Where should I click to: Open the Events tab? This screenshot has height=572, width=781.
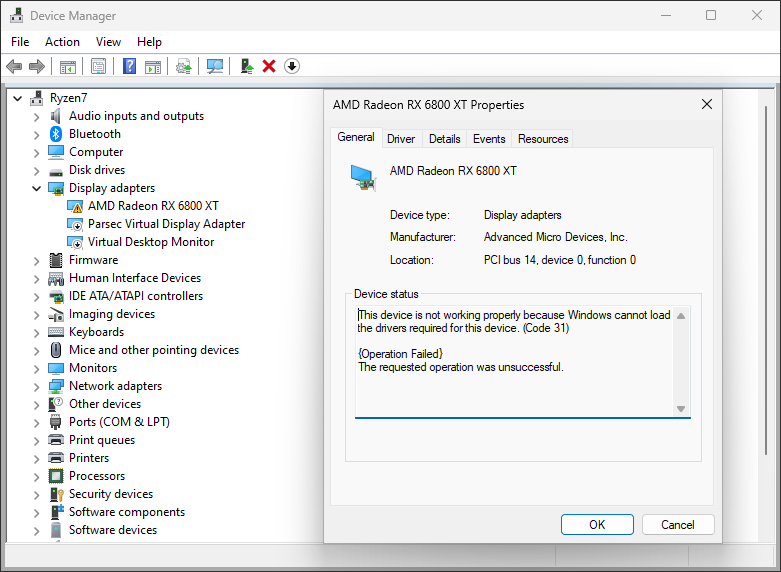click(x=489, y=139)
